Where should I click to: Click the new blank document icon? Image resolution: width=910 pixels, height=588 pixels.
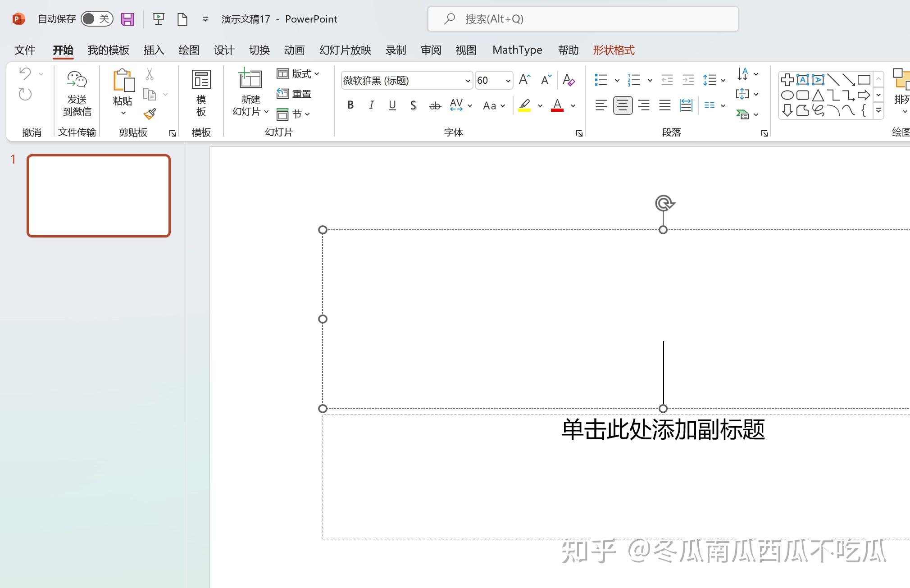pos(182,19)
